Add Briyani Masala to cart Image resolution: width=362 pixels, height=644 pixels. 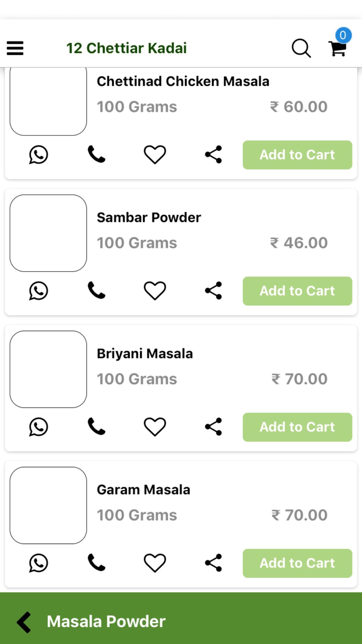[x=297, y=427]
